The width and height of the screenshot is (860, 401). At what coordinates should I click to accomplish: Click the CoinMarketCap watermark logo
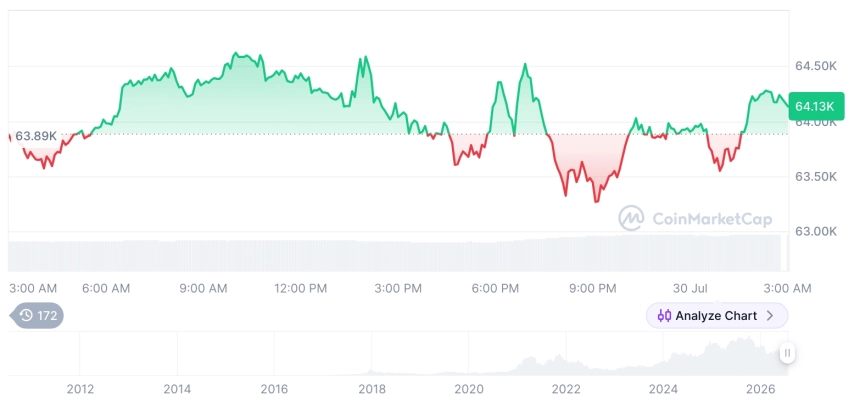point(632,218)
